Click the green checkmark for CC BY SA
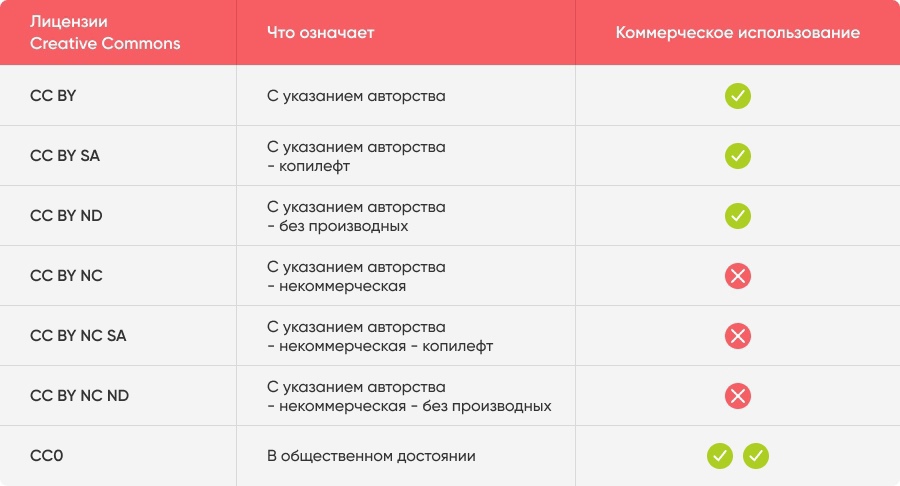Viewport: 900px width, 486px height. pos(738,156)
